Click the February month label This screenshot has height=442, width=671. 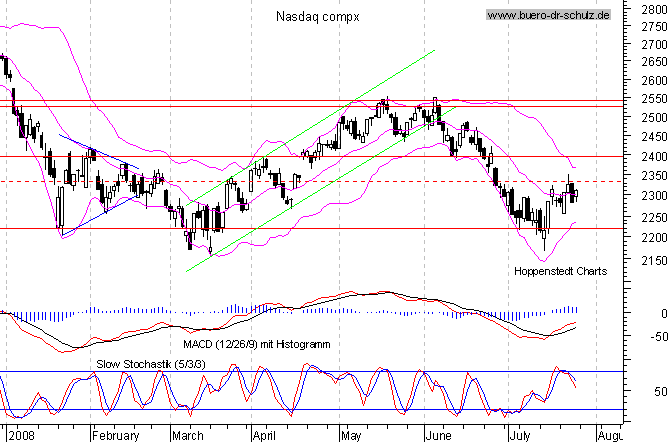coord(116,436)
